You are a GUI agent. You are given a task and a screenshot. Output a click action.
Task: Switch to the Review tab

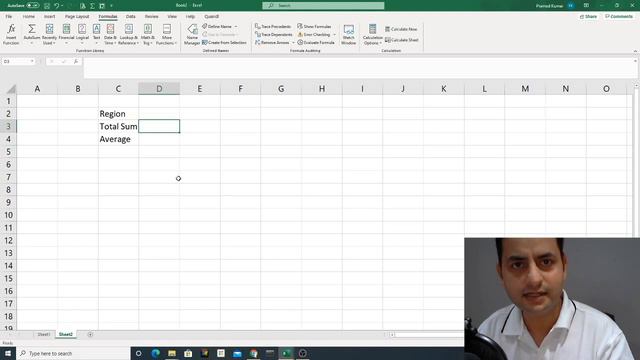(151, 16)
